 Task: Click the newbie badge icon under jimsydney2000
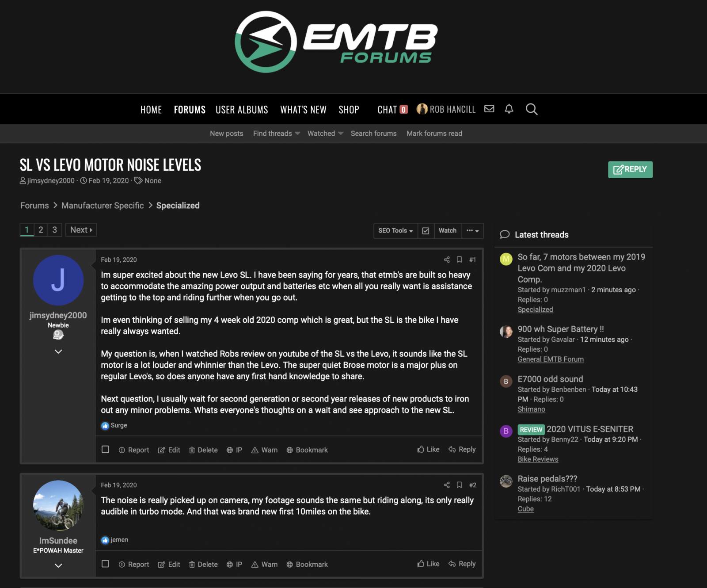click(58, 335)
